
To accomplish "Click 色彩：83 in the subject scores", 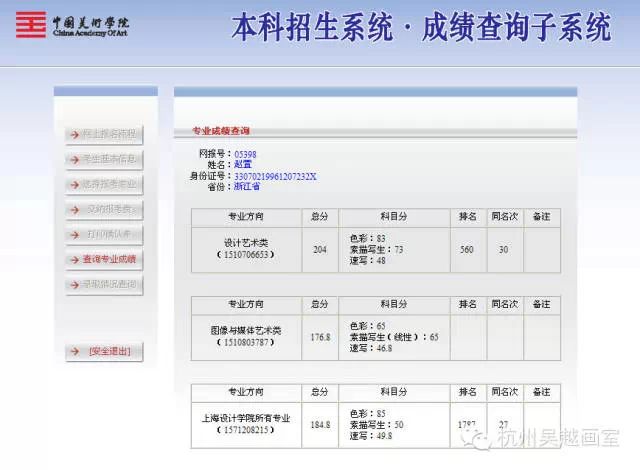I will 367,238.
